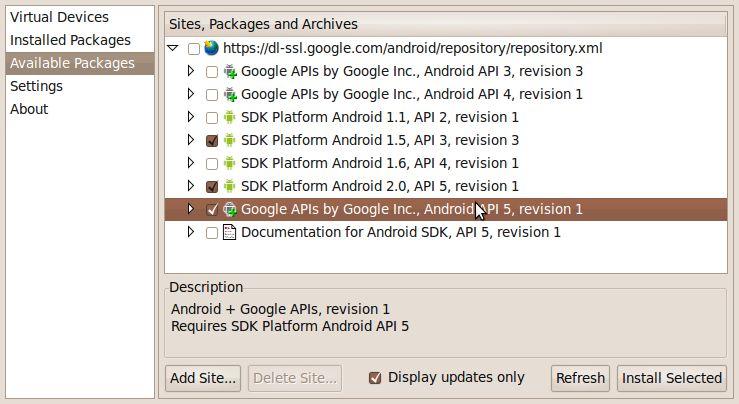This screenshot has height=404, width=739.
Task: Expand Google APIs Android API 3 row
Action: [192, 71]
